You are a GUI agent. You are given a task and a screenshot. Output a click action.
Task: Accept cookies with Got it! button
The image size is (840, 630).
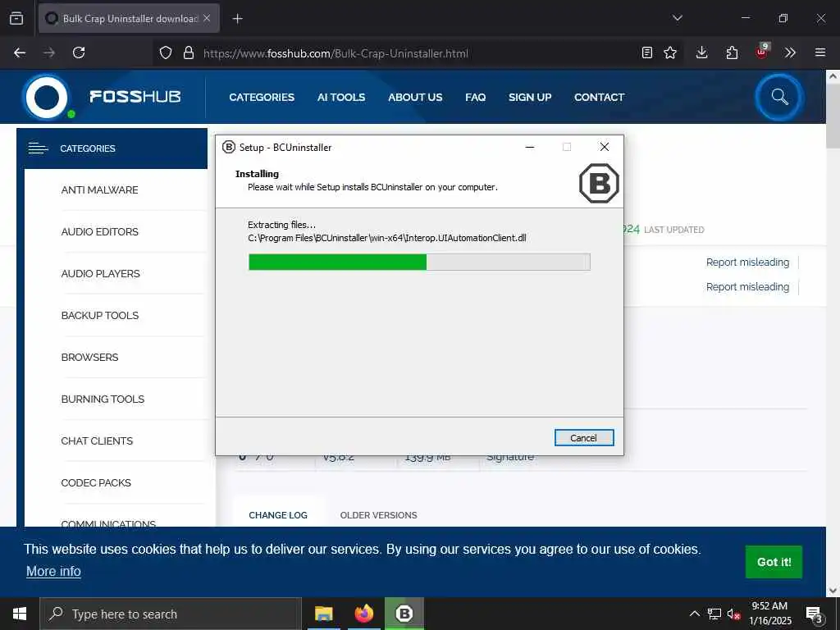coord(774,562)
